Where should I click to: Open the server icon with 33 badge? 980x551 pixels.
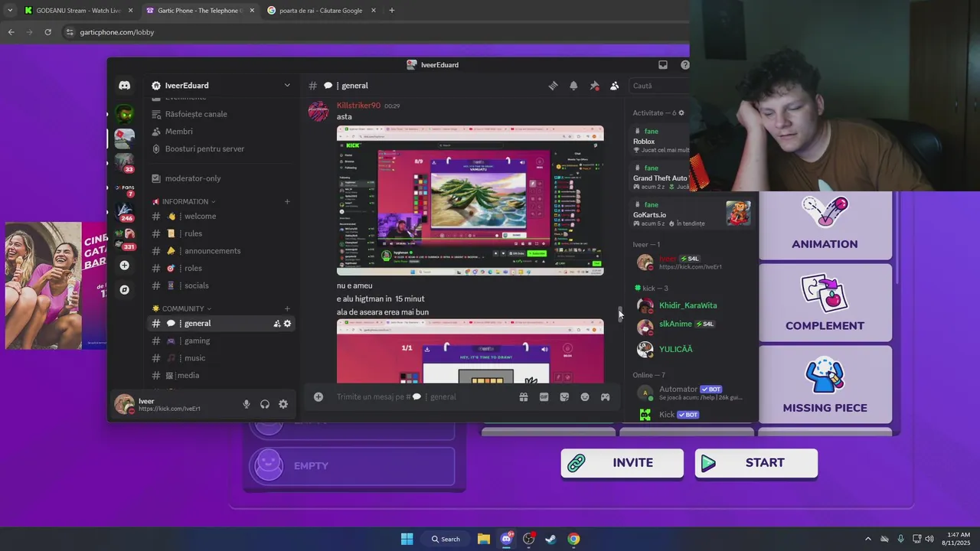coord(124,161)
